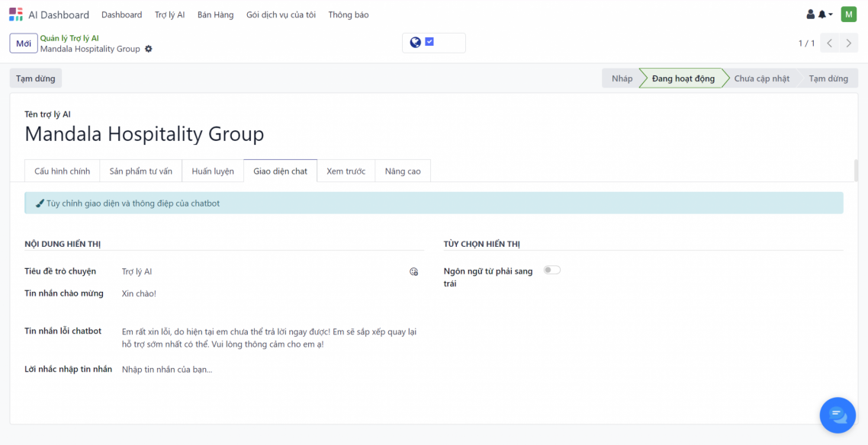This screenshot has height=445, width=868.
Task: Click the blue checkbox icon next to globe
Action: [x=429, y=43]
